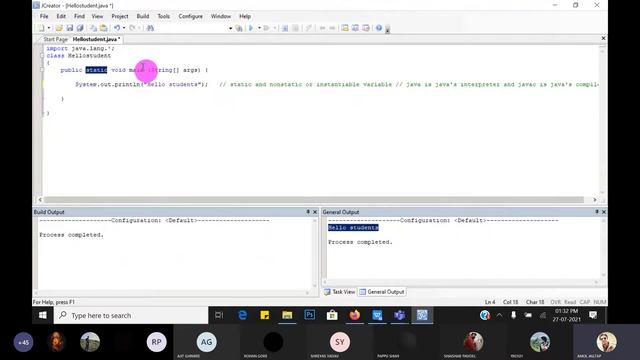The width and height of the screenshot is (640, 360).
Task: Collapse the main method fold marker
Action: point(42,70)
